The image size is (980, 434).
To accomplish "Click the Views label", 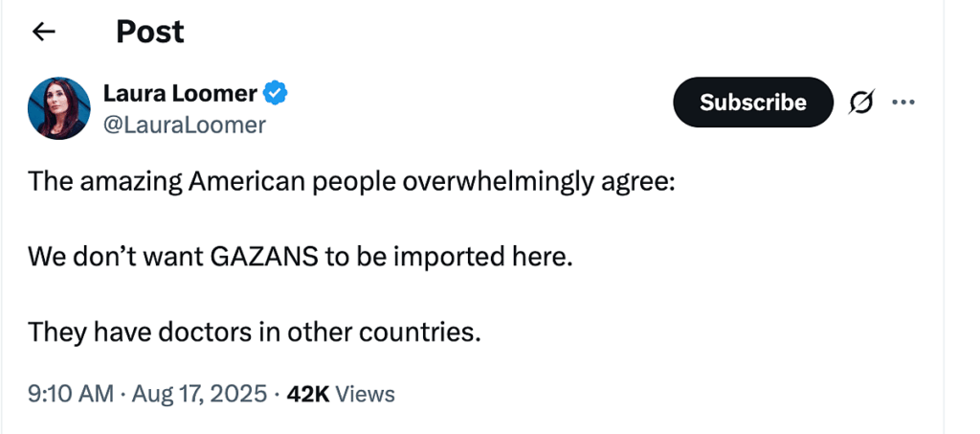I will click(x=366, y=394).
